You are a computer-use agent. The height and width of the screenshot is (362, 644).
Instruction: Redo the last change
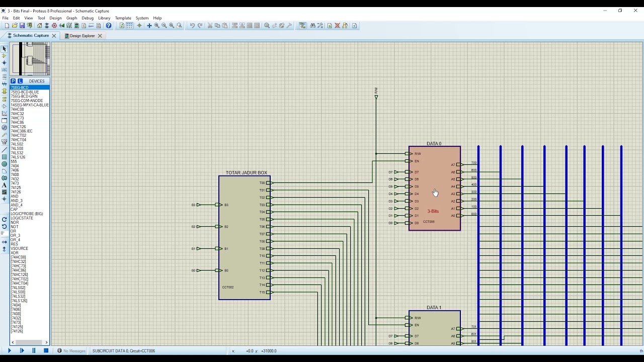(x=200, y=26)
